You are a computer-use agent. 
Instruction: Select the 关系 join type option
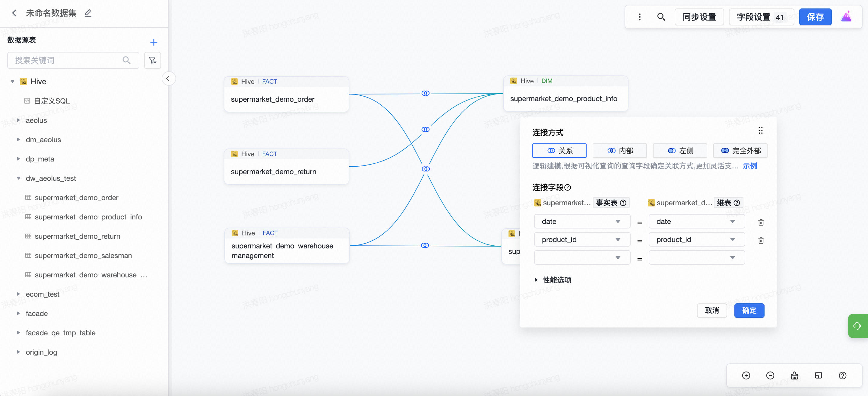pos(559,150)
